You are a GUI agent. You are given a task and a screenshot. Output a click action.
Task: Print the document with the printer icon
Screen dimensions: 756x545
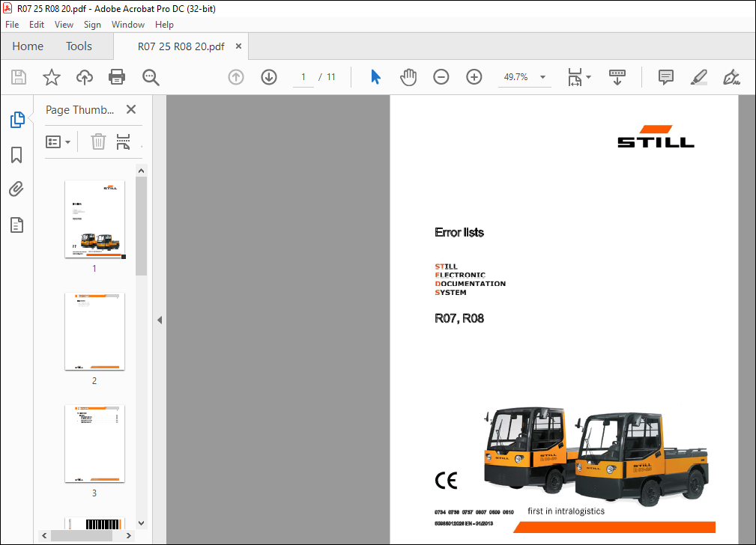[117, 77]
